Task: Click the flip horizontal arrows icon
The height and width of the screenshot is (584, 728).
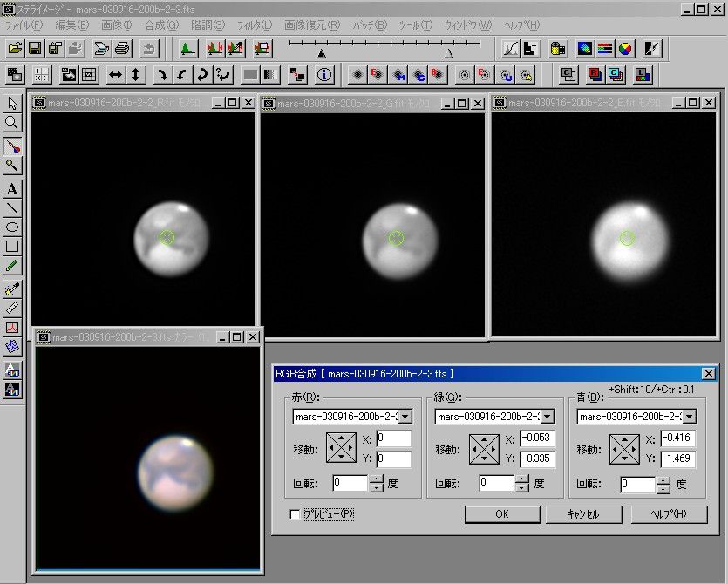Action: (x=115, y=75)
